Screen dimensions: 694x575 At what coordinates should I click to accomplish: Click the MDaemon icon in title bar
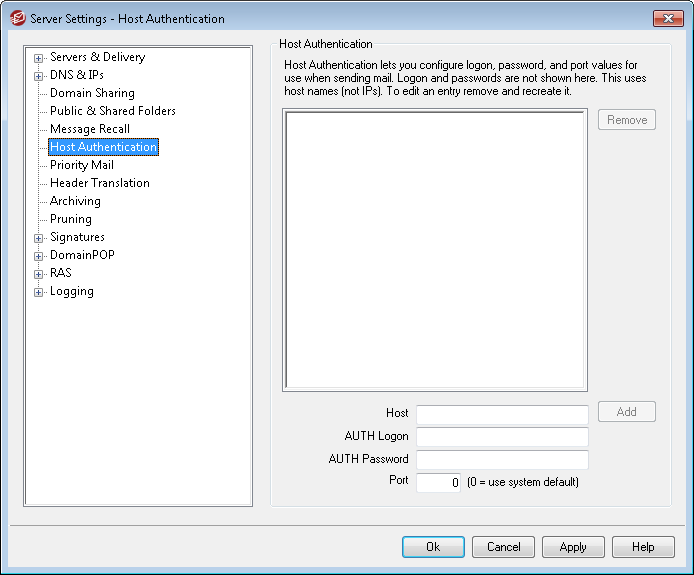17,18
